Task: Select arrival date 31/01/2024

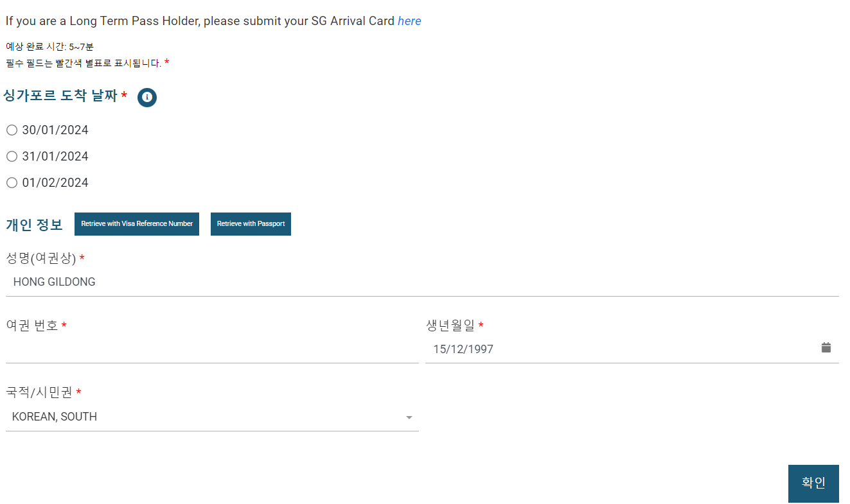Action: (12, 156)
